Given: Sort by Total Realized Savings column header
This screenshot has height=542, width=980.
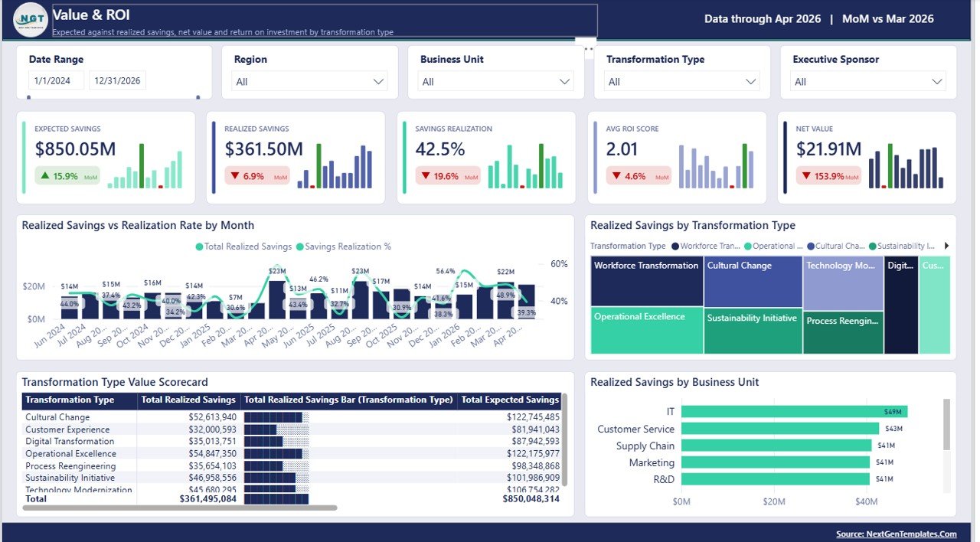Looking at the screenshot, I should pos(189,400).
